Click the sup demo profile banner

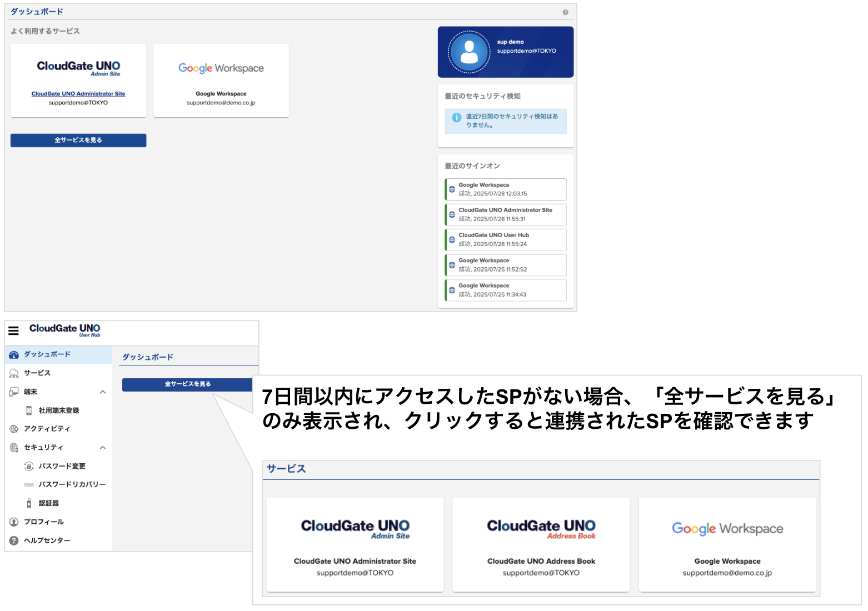506,52
